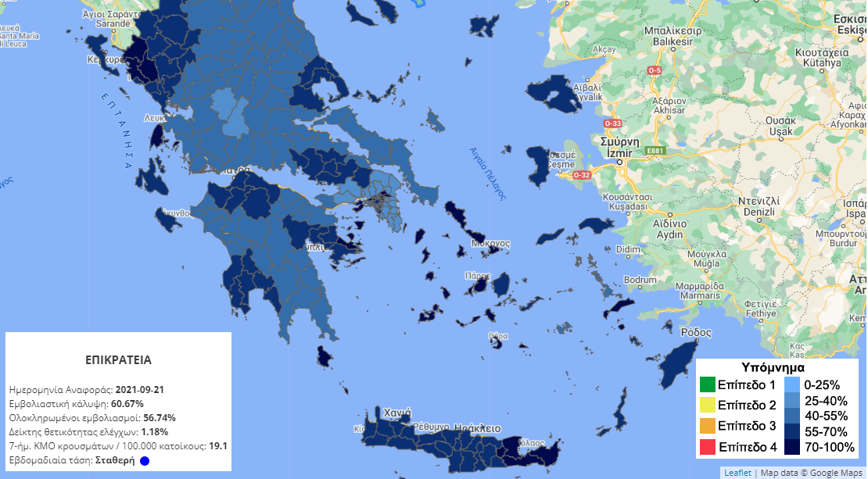The width and height of the screenshot is (868, 479).
Task: Click the O-32 highway shield near Çeşme
Action: [582, 175]
